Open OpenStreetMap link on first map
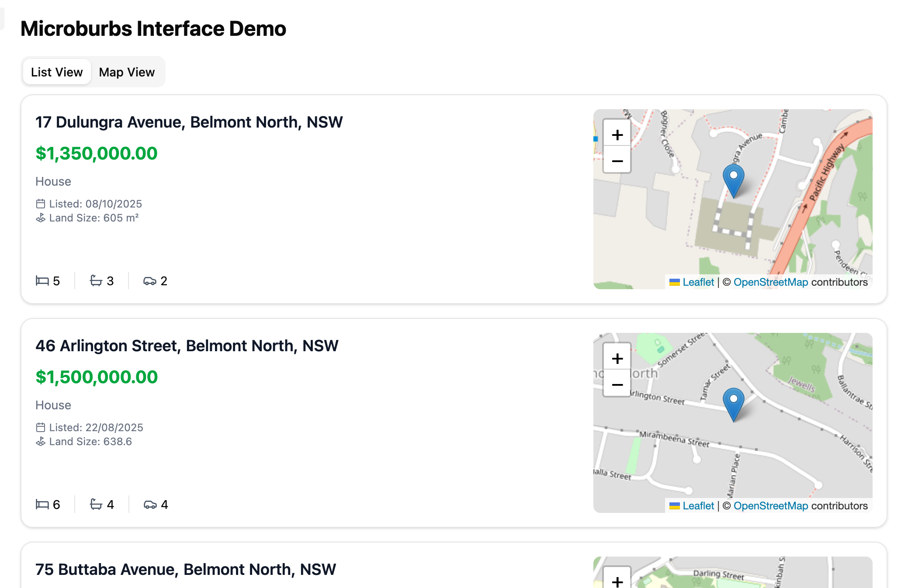This screenshot has height=588, width=908. [770, 282]
